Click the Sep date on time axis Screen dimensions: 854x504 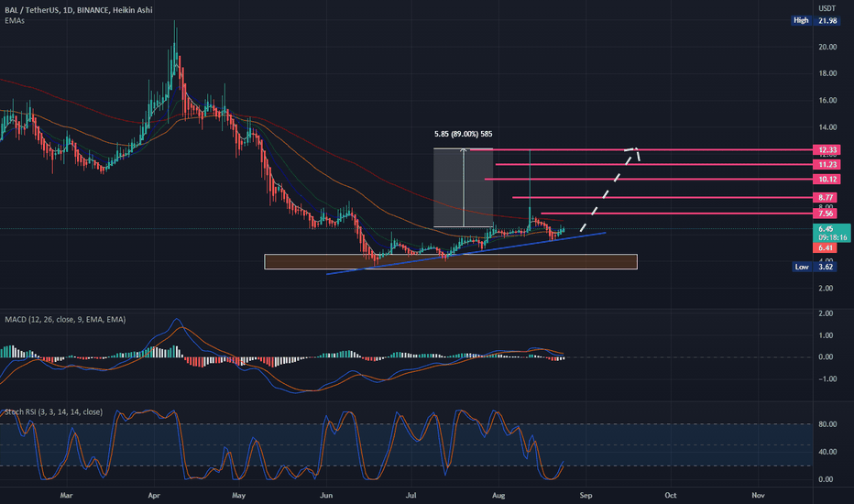click(586, 495)
